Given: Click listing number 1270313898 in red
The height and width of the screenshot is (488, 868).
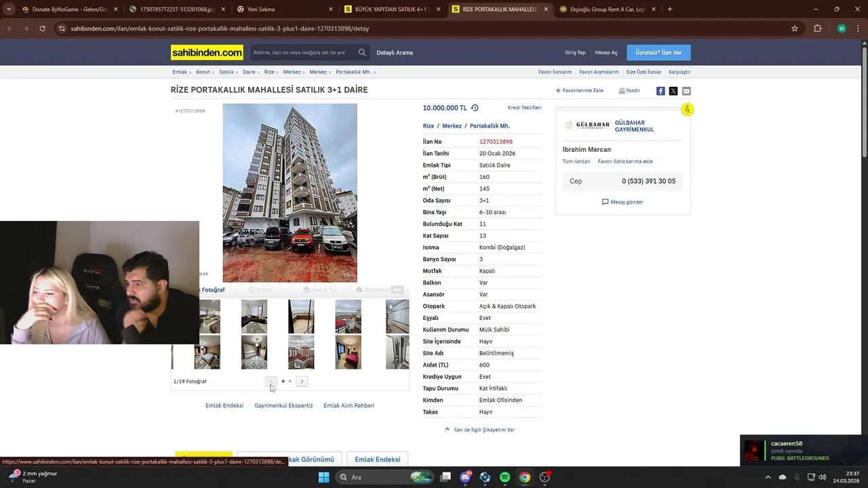Looking at the screenshot, I should click(x=496, y=142).
